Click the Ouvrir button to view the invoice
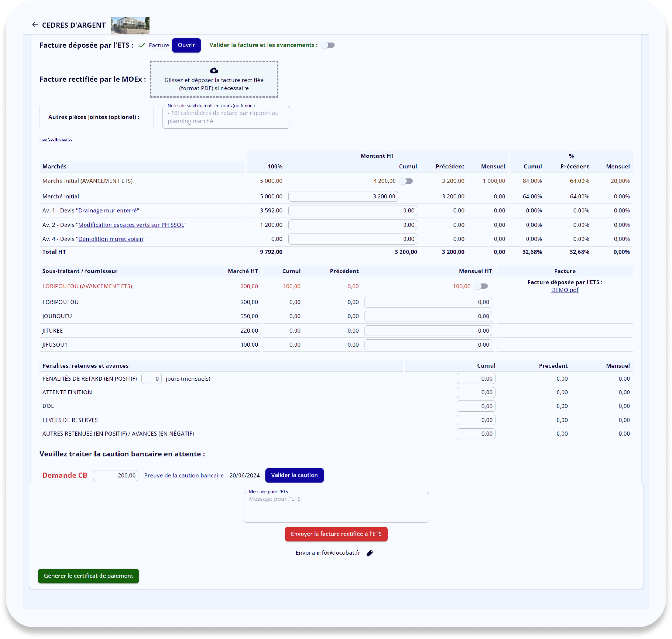This screenshot has height=639, width=672. tap(186, 45)
